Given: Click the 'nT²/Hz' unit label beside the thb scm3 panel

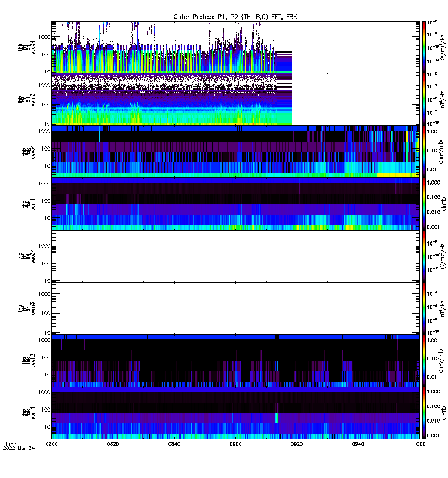Looking at the screenshot, I should [x=443, y=99].
